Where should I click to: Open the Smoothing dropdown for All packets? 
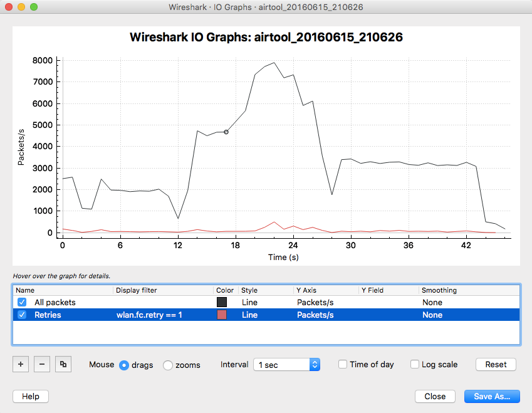[432, 302]
